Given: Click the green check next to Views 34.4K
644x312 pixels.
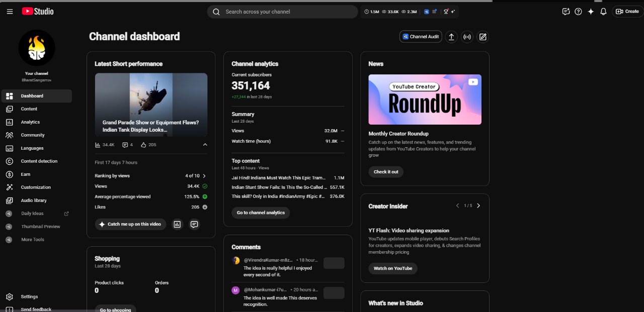Looking at the screenshot, I should (x=205, y=186).
